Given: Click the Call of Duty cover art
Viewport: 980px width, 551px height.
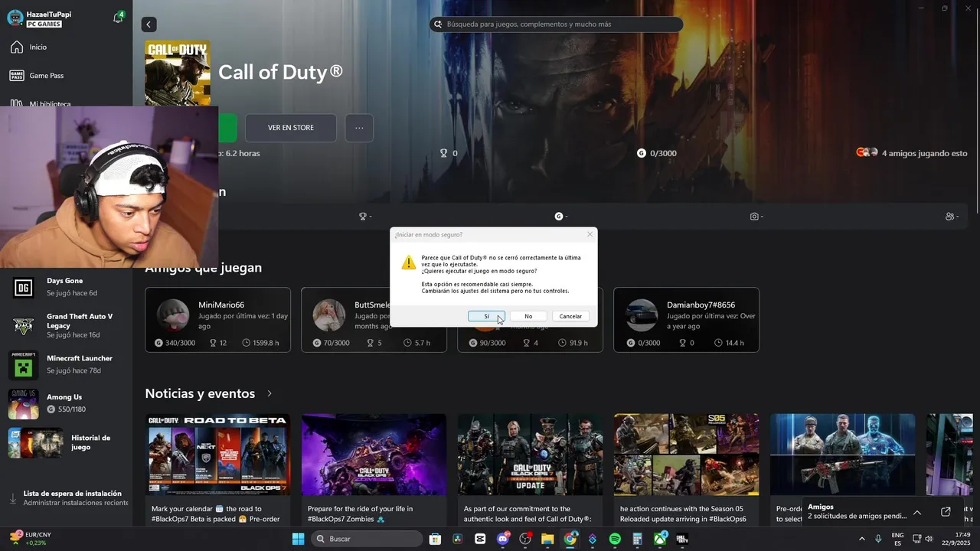Looking at the screenshot, I should point(178,73).
